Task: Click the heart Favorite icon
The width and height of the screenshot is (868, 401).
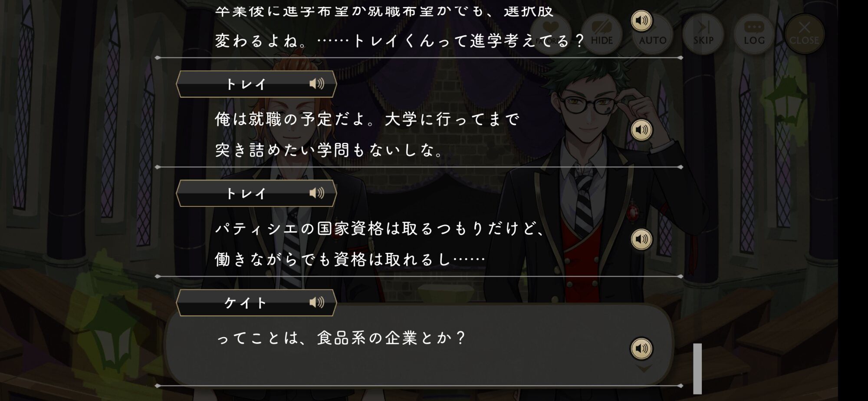Action: (550, 34)
